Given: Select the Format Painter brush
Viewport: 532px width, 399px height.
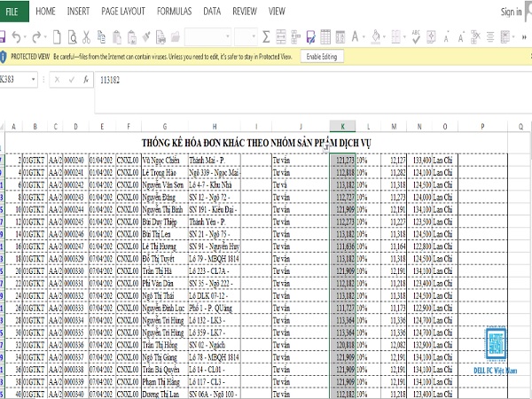Looking at the screenshot, I should (146, 36).
